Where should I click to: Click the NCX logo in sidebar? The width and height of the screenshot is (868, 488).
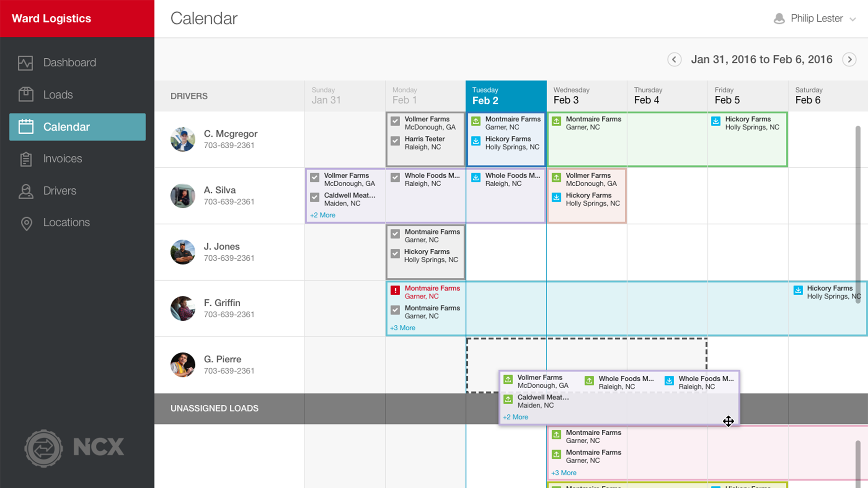pyautogui.click(x=75, y=448)
